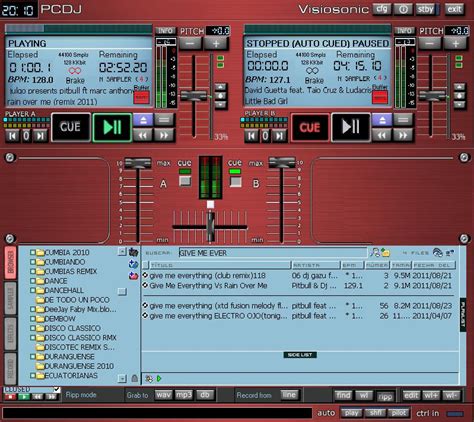Click the channel B volume fader handle
474x422 pixels.
282,162
